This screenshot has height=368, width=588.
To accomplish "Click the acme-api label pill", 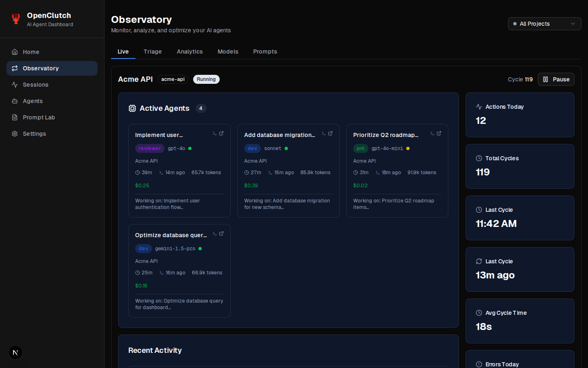I will point(173,79).
